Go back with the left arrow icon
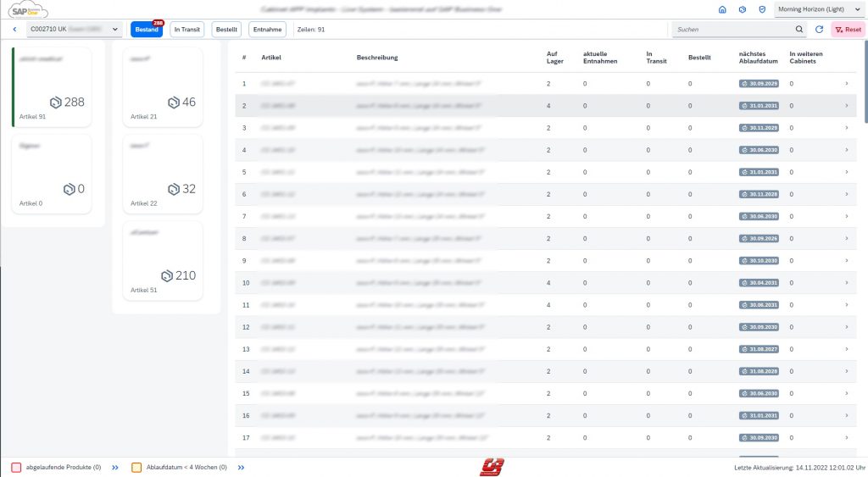The image size is (868, 477). 14,30
